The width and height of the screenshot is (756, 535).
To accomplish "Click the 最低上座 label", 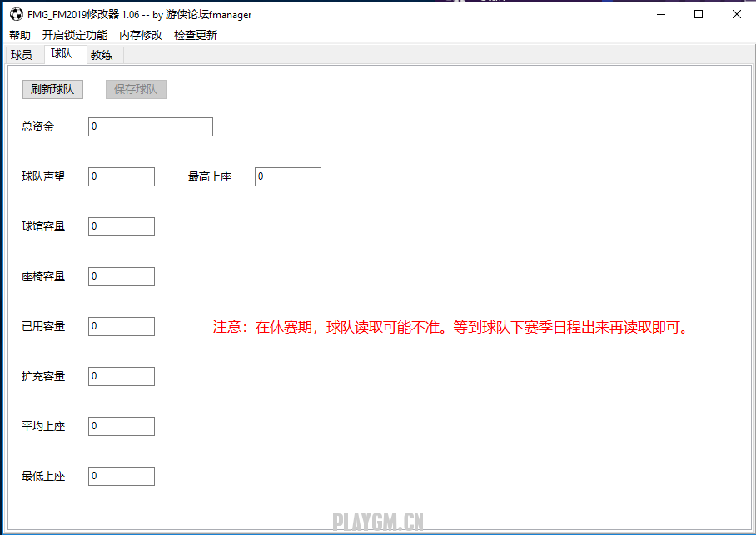I will coord(43,476).
